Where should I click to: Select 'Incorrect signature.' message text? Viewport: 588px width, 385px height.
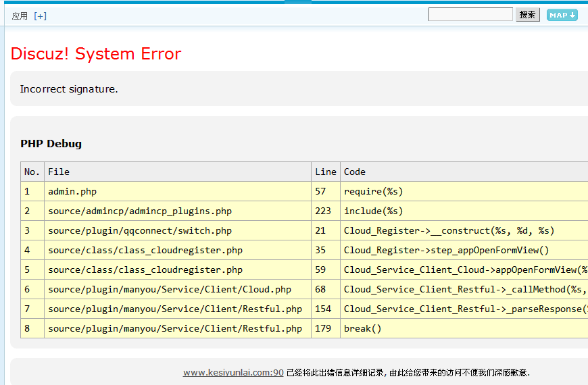(x=69, y=89)
